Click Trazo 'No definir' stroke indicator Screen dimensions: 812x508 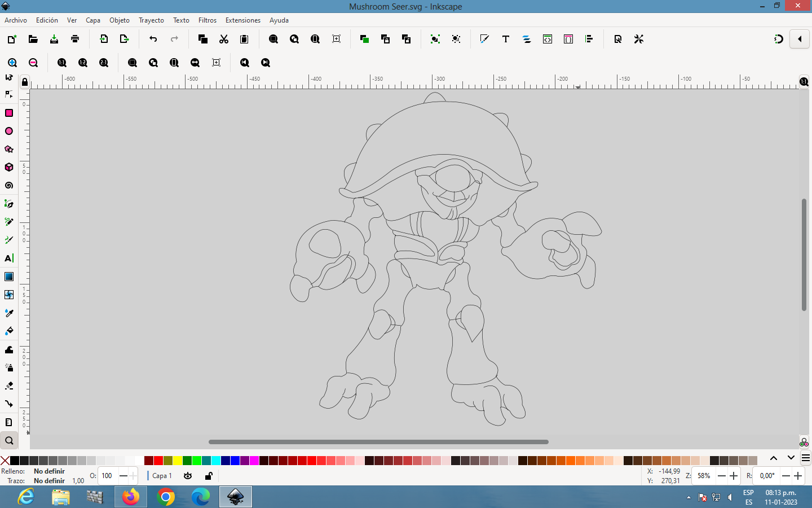49,481
